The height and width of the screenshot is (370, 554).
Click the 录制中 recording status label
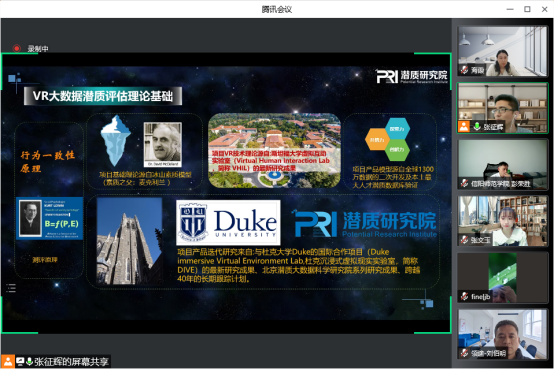38,48
